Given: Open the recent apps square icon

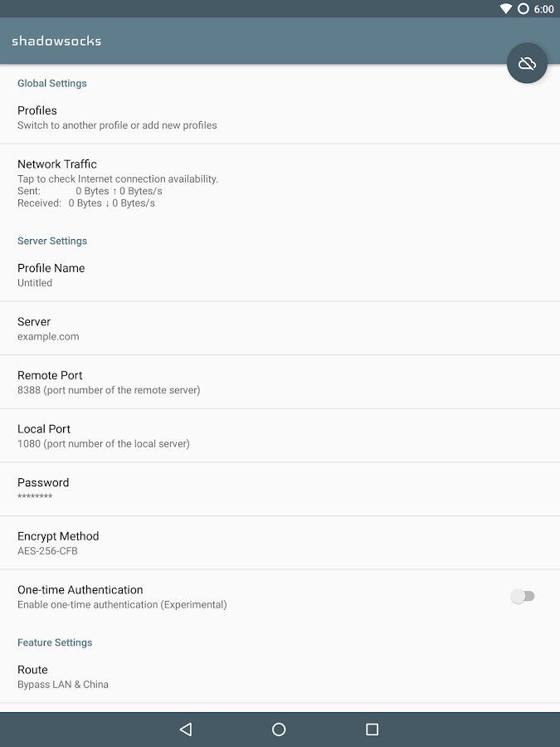Looking at the screenshot, I should point(372,729).
